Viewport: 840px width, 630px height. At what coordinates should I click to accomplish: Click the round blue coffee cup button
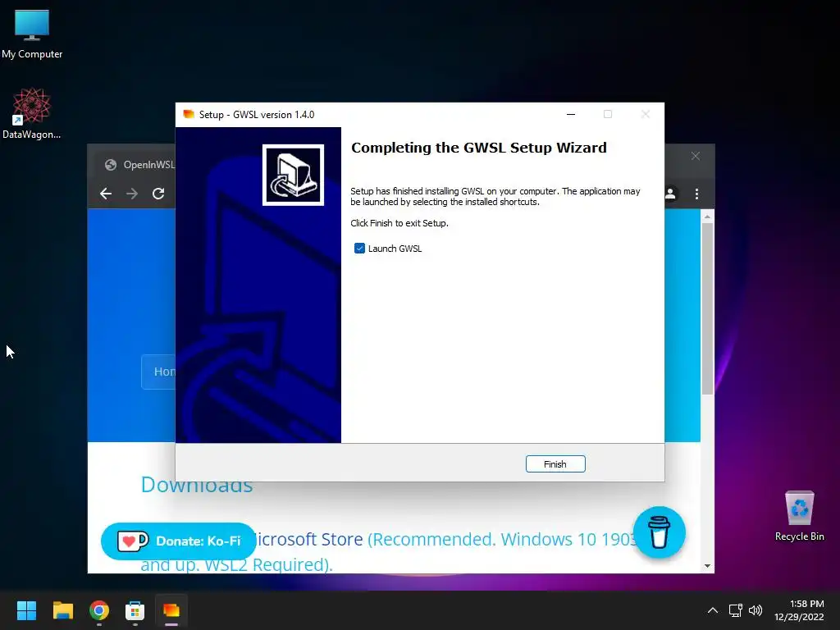click(x=659, y=532)
